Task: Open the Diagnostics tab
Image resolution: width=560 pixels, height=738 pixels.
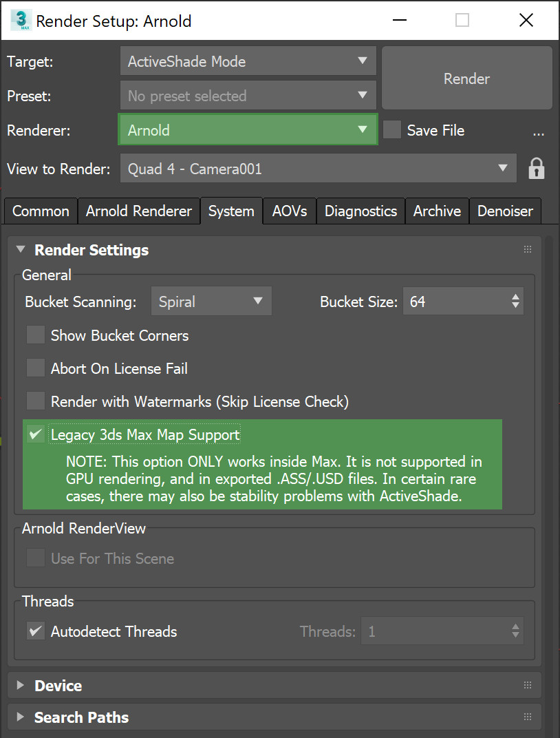Action: click(360, 211)
